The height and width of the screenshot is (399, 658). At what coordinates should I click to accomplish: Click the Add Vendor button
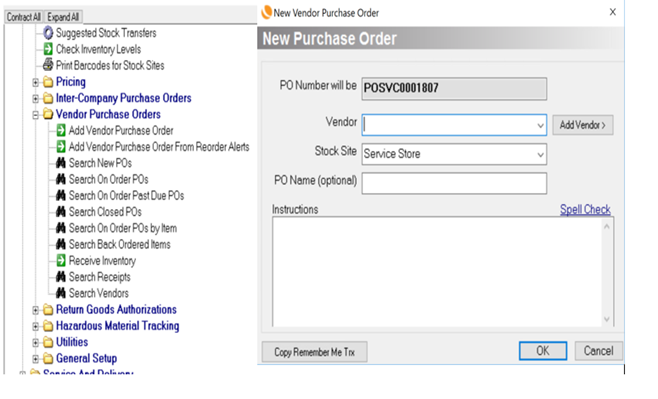point(582,125)
